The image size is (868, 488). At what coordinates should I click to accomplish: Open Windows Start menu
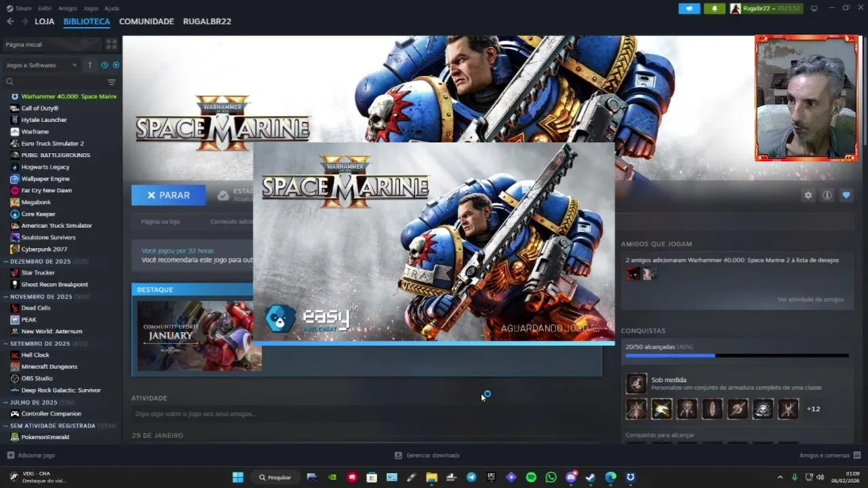coord(238,477)
